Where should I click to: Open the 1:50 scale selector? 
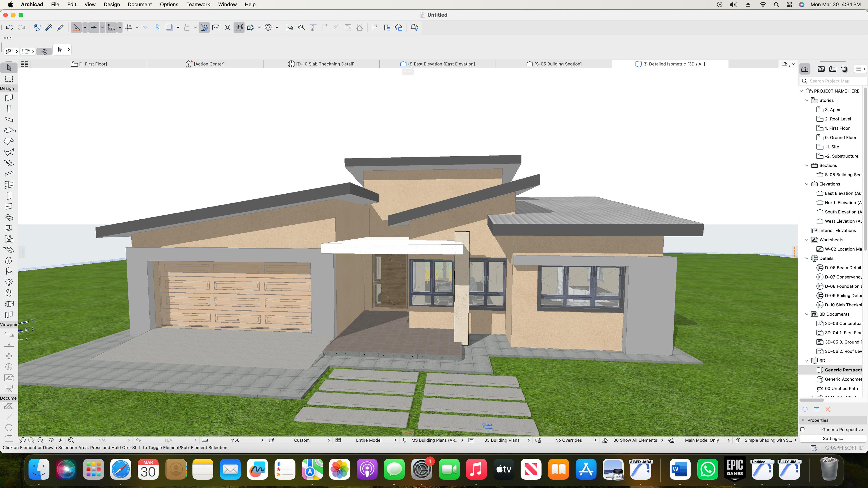click(235, 440)
